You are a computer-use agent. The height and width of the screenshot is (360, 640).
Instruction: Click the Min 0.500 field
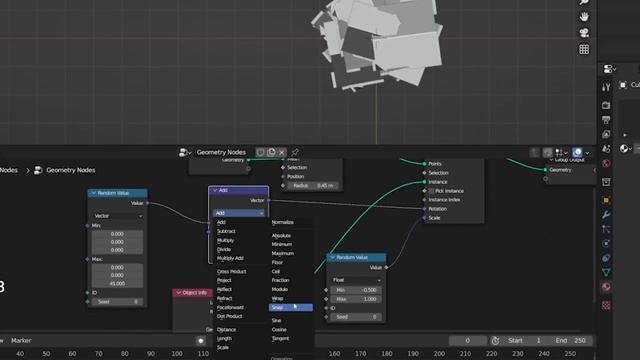pyautogui.click(x=356, y=290)
